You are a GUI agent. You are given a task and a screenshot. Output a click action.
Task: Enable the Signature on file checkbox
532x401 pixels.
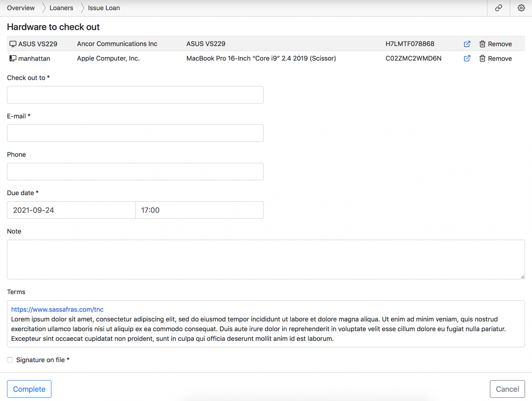coord(10,360)
